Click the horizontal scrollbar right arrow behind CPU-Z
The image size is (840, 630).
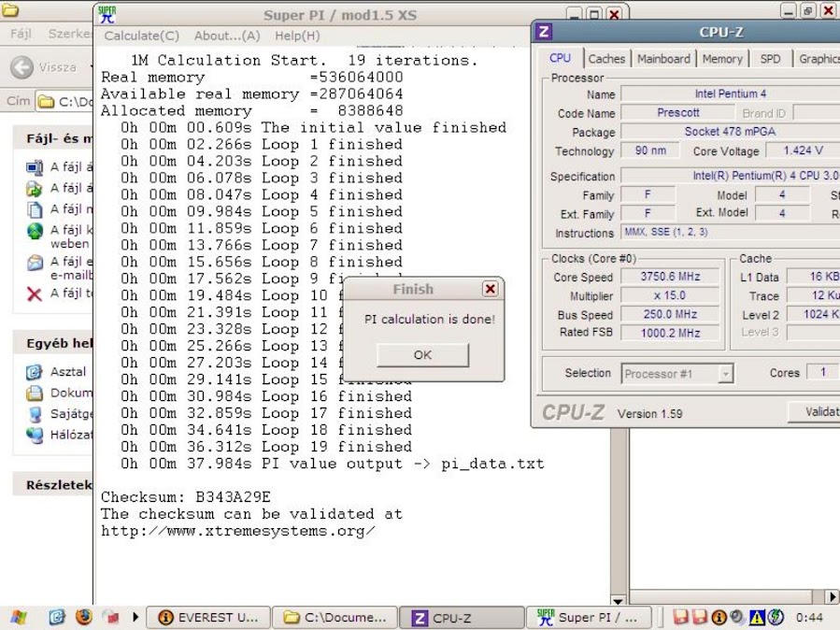[x=833, y=596]
